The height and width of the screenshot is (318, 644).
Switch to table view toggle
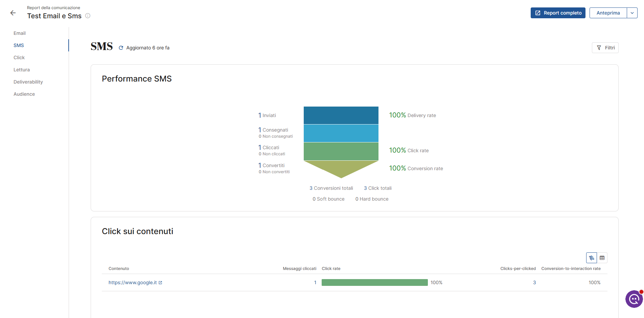(x=602, y=258)
